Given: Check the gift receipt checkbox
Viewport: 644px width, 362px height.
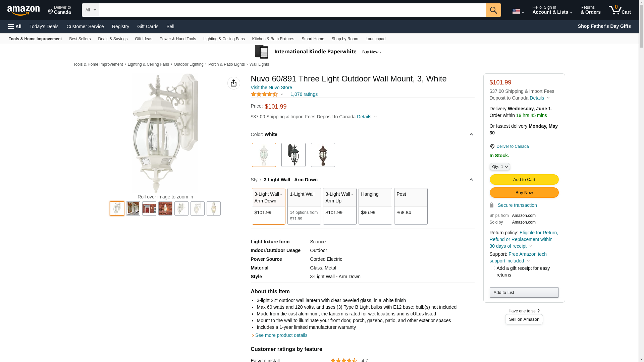Looking at the screenshot, I should tap(493, 268).
